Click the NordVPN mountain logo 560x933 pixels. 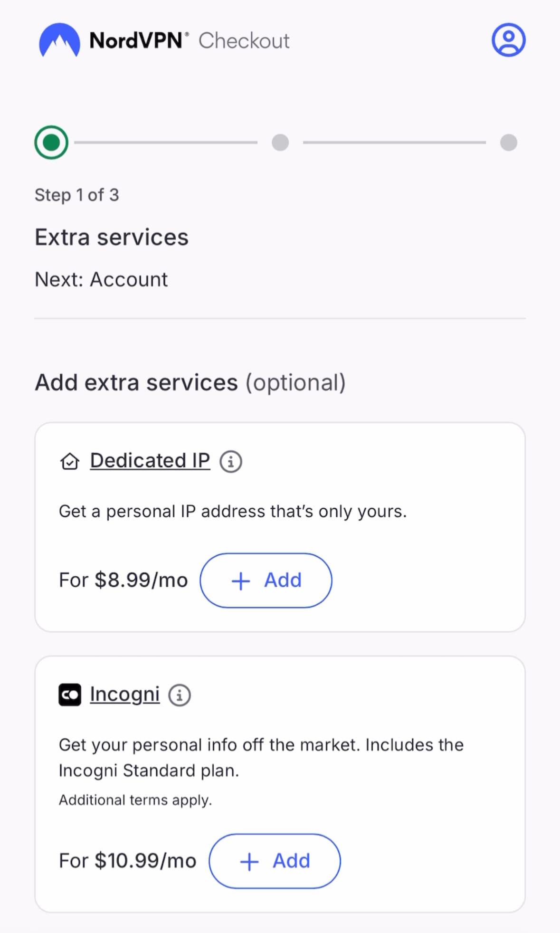[59, 40]
